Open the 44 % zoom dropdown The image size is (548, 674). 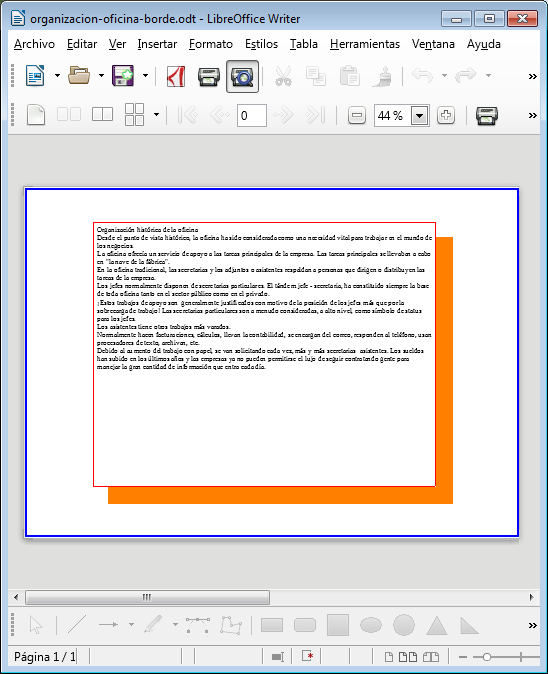click(419, 116)
